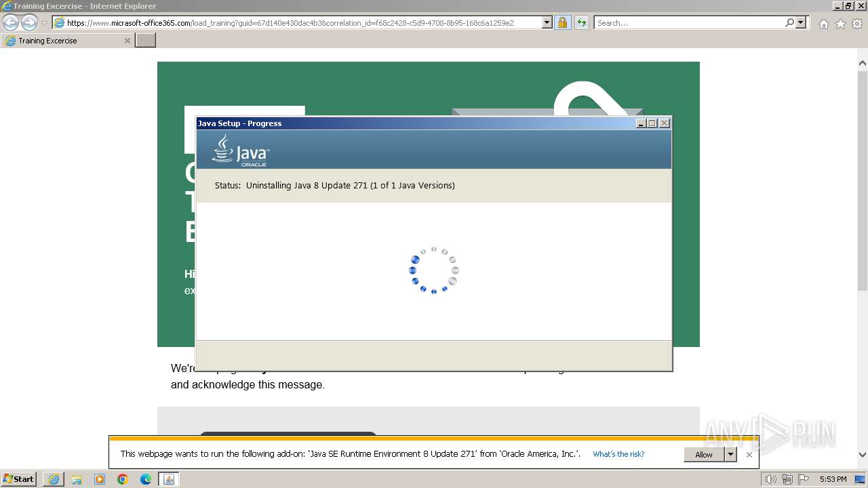
Task: Click in the Search box
Action: 688,22
